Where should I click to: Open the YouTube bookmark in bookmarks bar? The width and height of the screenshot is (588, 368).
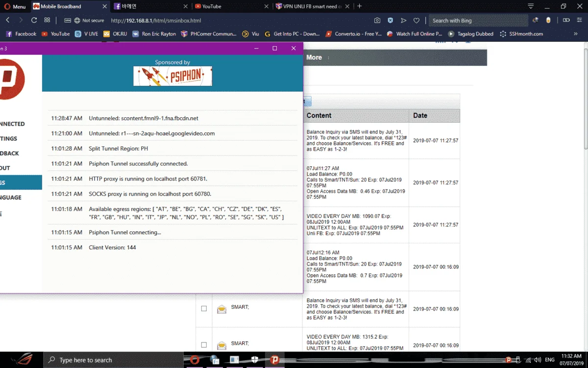point(55,34)
